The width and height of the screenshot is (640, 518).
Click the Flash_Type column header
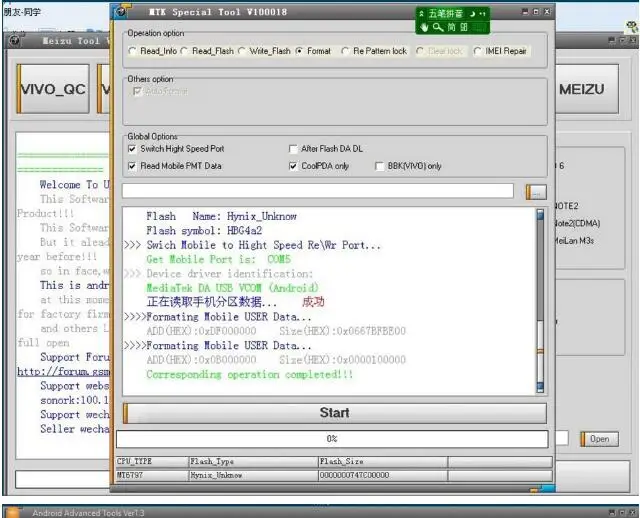253,461
